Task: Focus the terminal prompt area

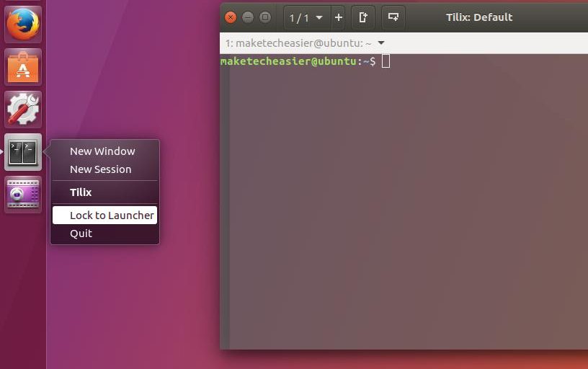Action: 404,202
